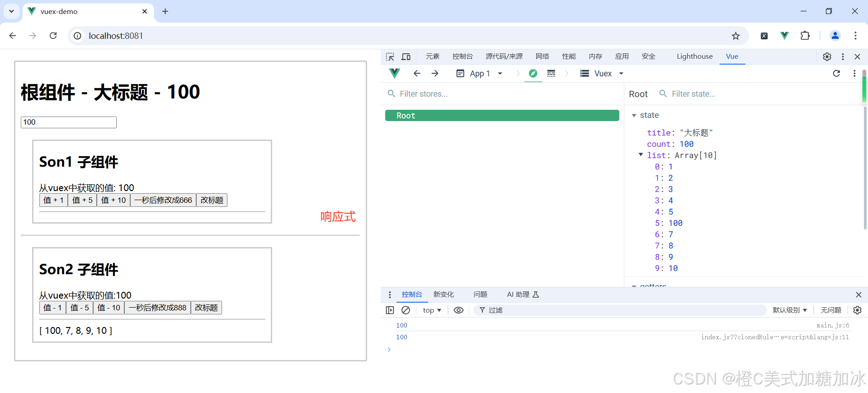
Task: Switch to the 控制台 DevTools top tab
Action: click(462, 56)
